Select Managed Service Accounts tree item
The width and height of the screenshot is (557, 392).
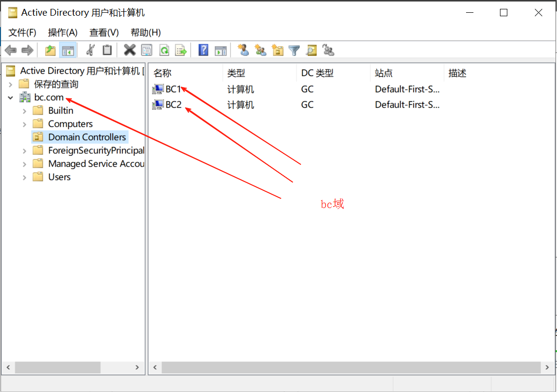(96, 164)
